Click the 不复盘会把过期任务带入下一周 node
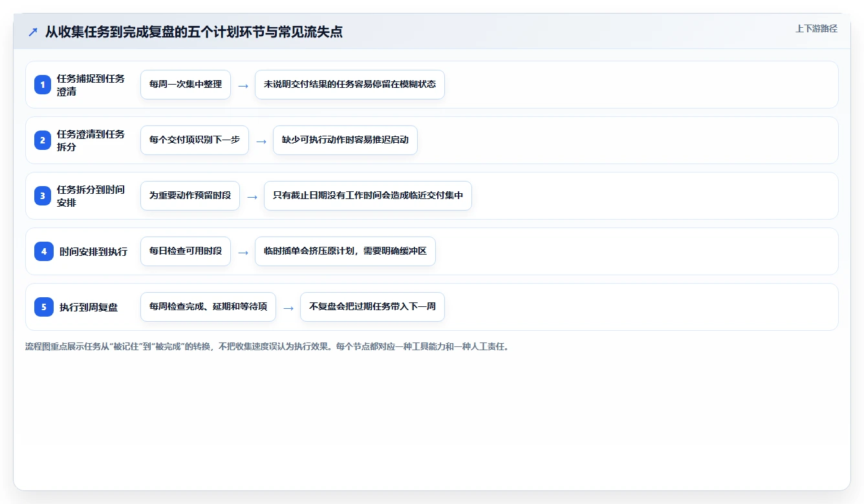The height and width of the screenshot is (504, 864). pos(373,307)
